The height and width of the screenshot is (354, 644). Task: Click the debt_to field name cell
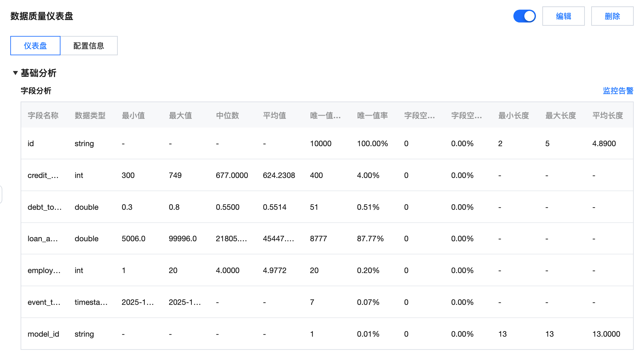coord(44,207)
